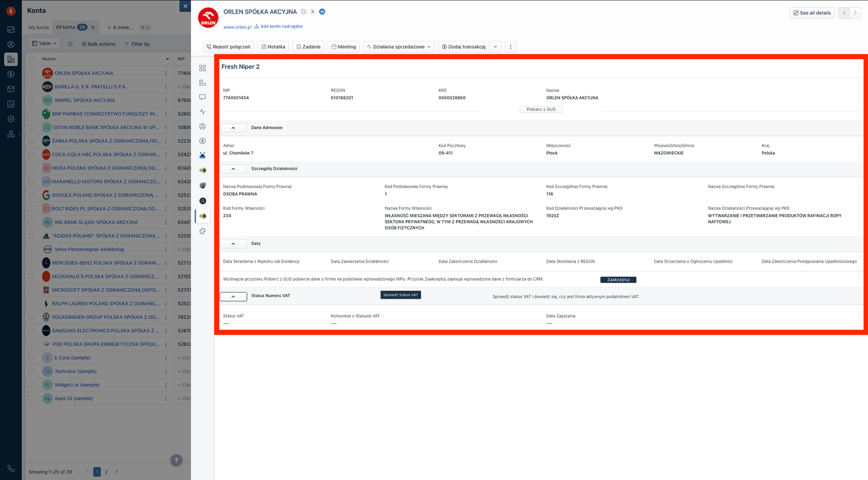Open Admin settings gear in the left navigation

point(11,119)
